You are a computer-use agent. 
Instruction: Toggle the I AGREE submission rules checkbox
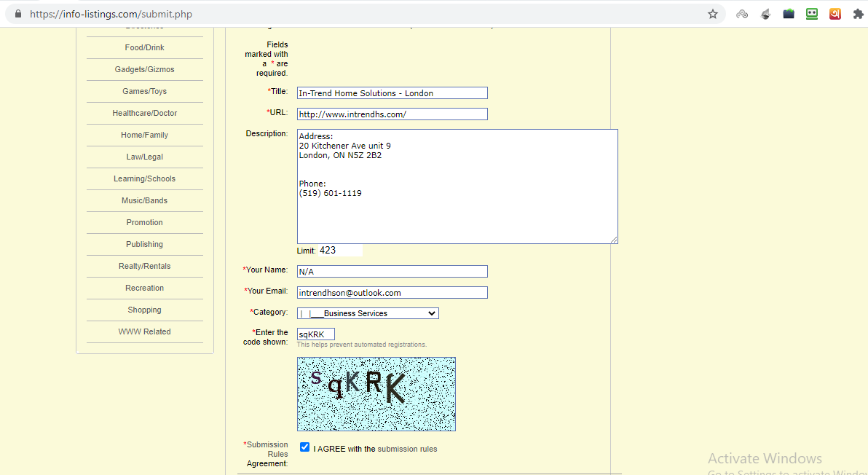tap(304, 447)
